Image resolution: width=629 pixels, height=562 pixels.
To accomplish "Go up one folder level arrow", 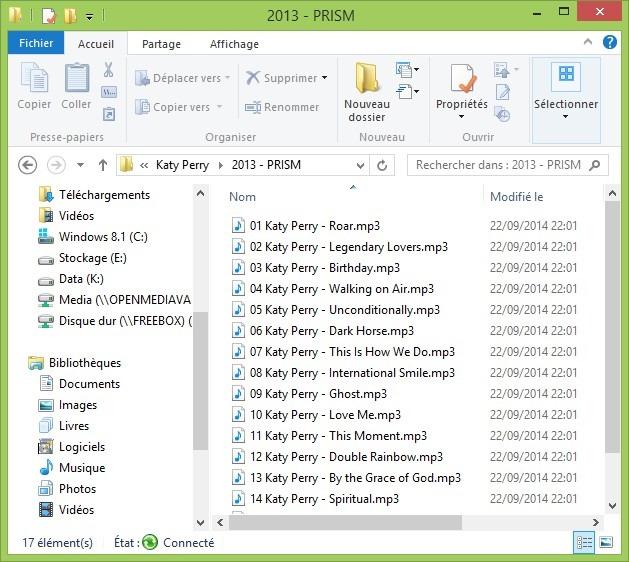I will [103, 165].
